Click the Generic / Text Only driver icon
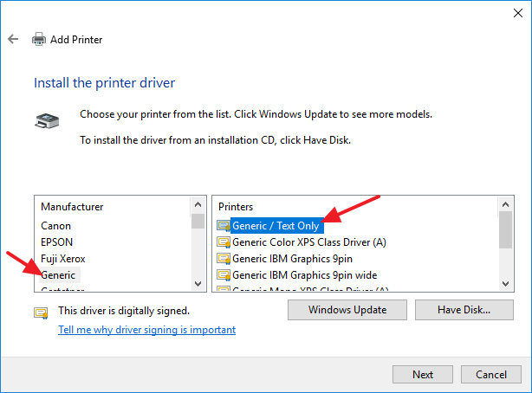Image resolution: width=532 pixels, height=393 pixels. (224, 226)
